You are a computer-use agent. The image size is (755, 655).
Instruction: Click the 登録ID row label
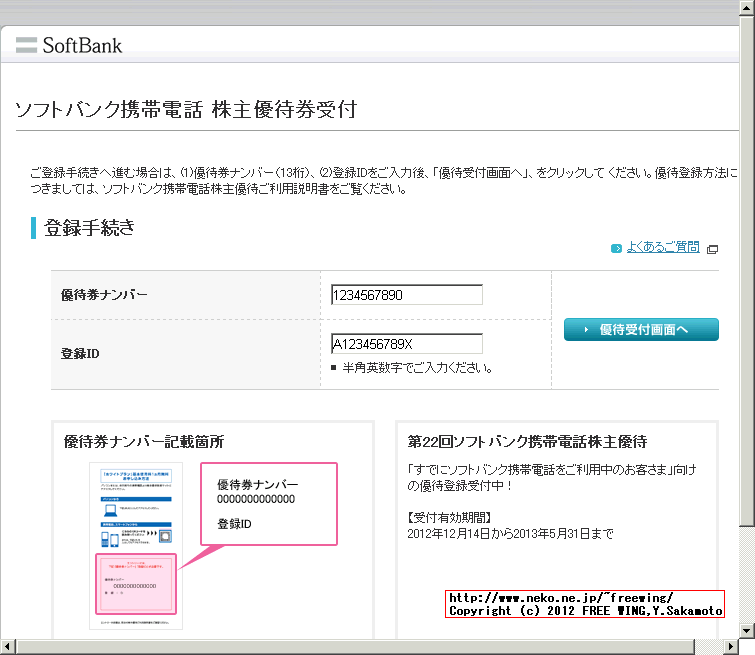click(80, 354)
